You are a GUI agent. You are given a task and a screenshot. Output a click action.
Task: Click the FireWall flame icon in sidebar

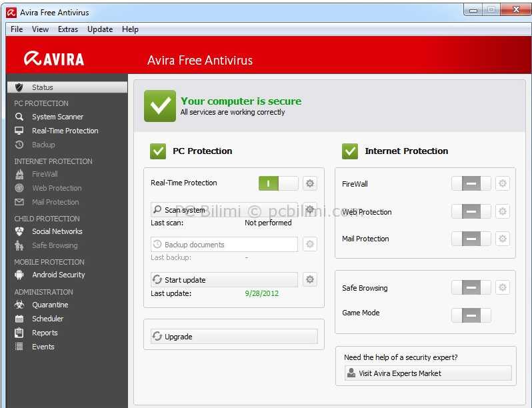click(x=19, y=174)
